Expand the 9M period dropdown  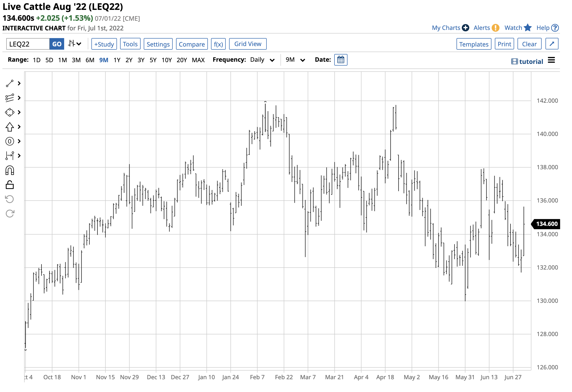295,60
